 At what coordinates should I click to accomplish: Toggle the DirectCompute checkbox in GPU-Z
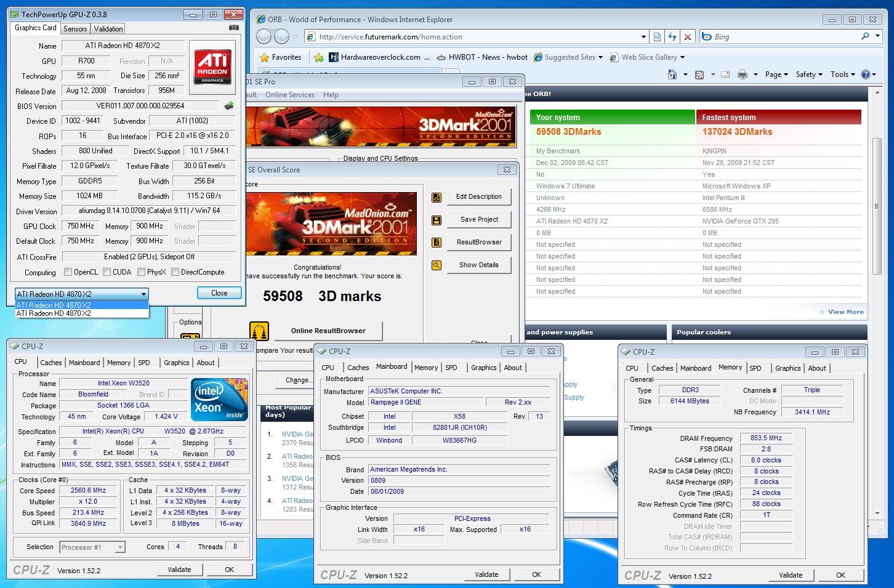click(175, 272)
